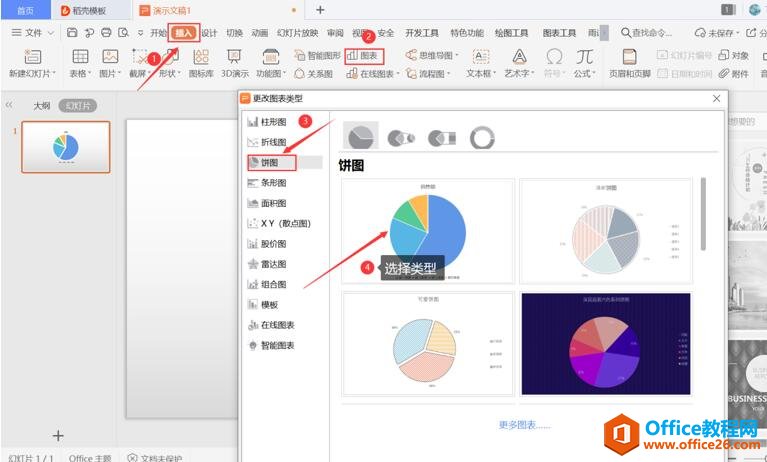Select Radar chart (雷达图) category
Viewport: 767px width, 462px height.
point(267,264)
